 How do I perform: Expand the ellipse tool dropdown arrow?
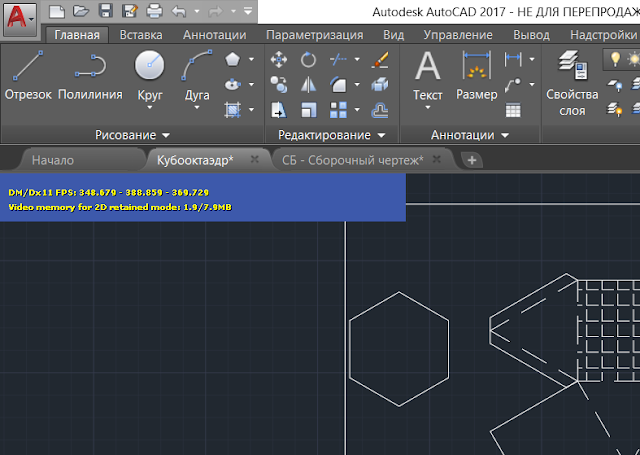point(251,84)
